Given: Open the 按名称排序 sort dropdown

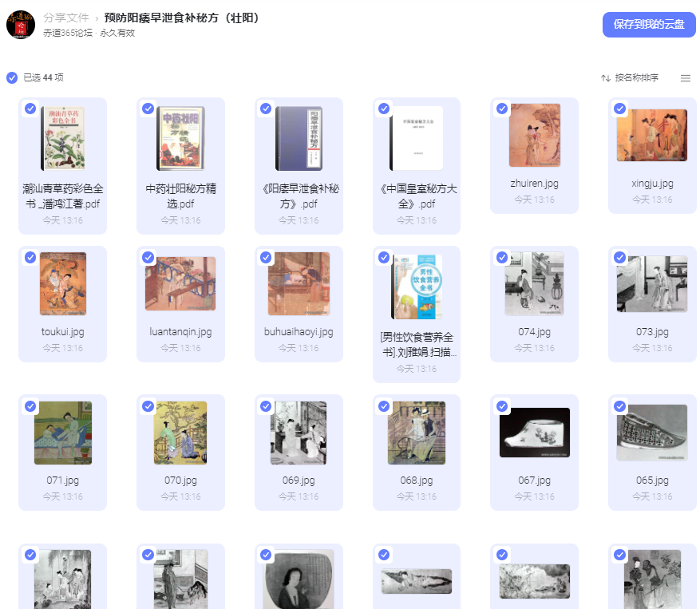Looking at the screenshot, I should point(630,77).
